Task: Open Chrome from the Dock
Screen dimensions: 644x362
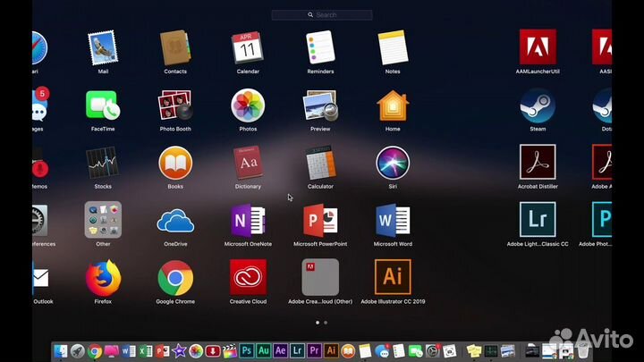Action: pyautogui.click(x=95, y=351)
